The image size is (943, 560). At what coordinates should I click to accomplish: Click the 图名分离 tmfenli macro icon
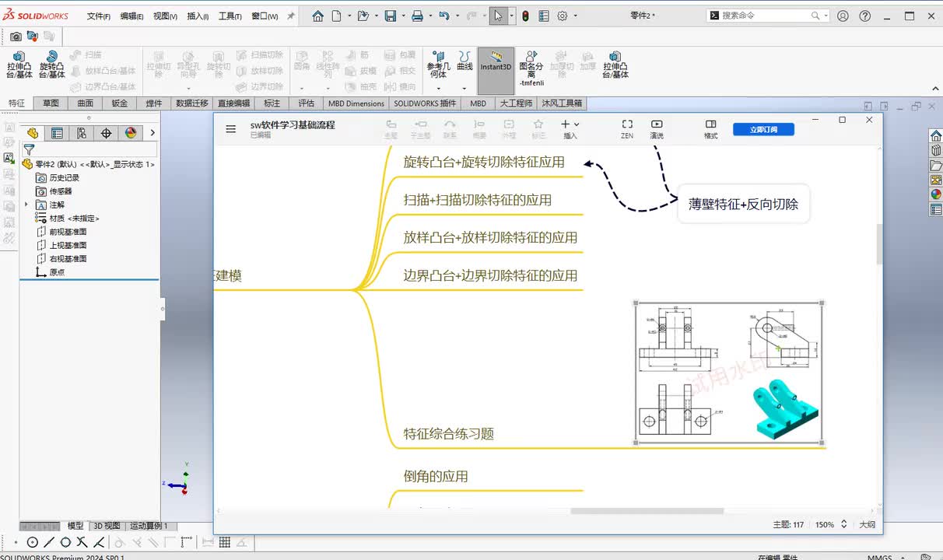coord(531,68)
